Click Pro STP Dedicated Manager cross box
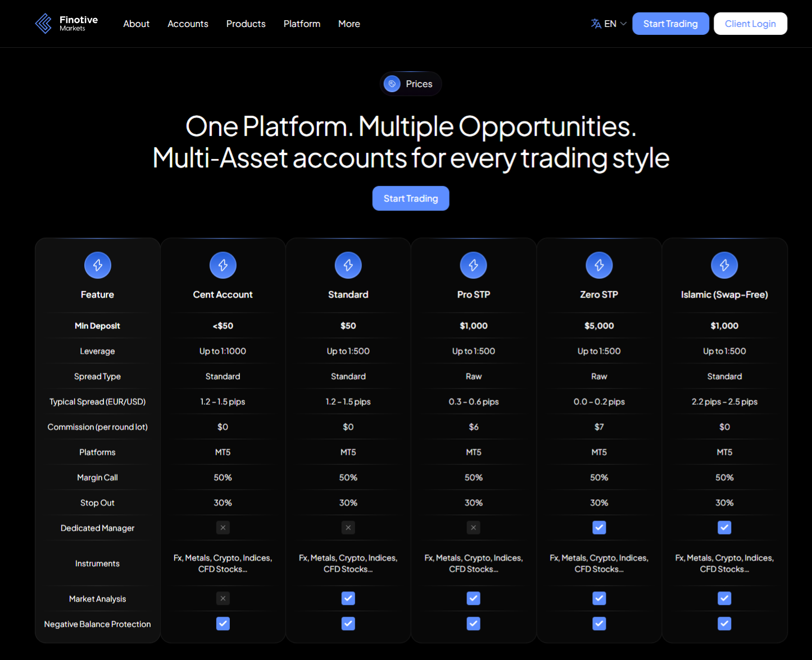The image size is (812, 660). [x=474, y=528]
